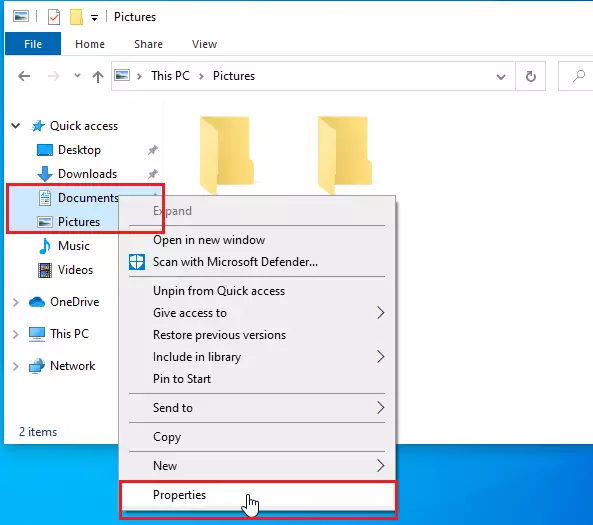Expand the This PC tree node
Screen dimensions: 593x525
coord(16,334)
